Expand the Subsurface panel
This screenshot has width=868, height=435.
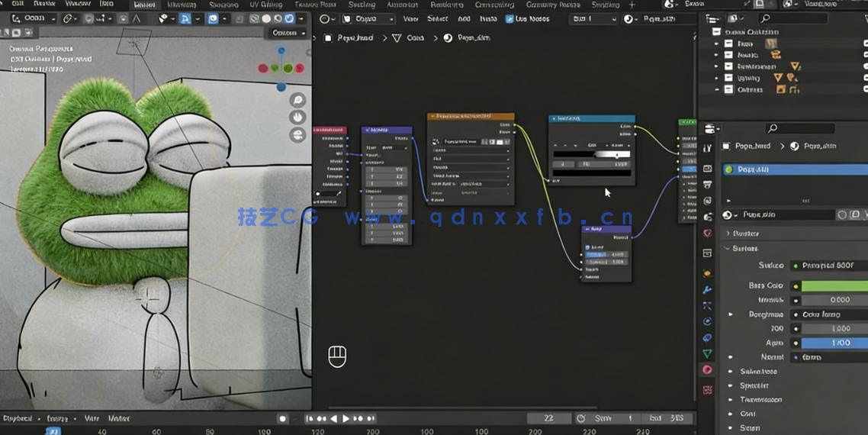pyautogui.click(x=731, y=371)
